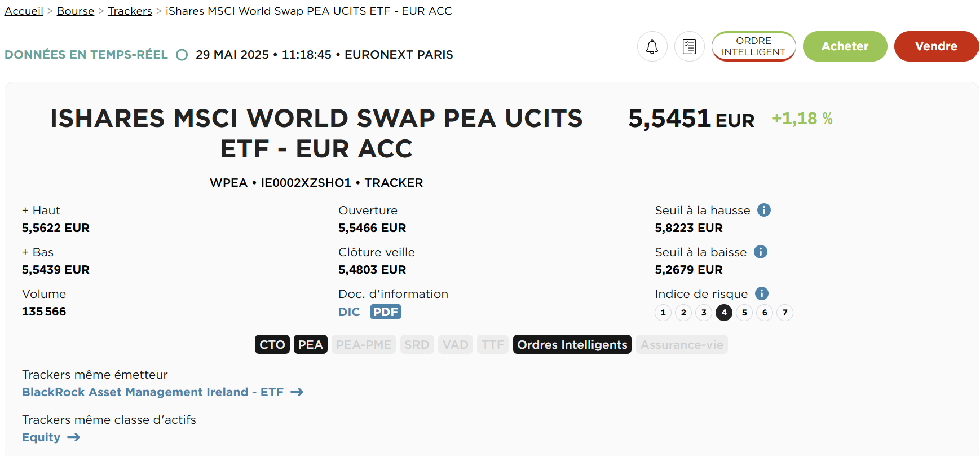Go to Accueil breadcrumb link

click(24, 11)
